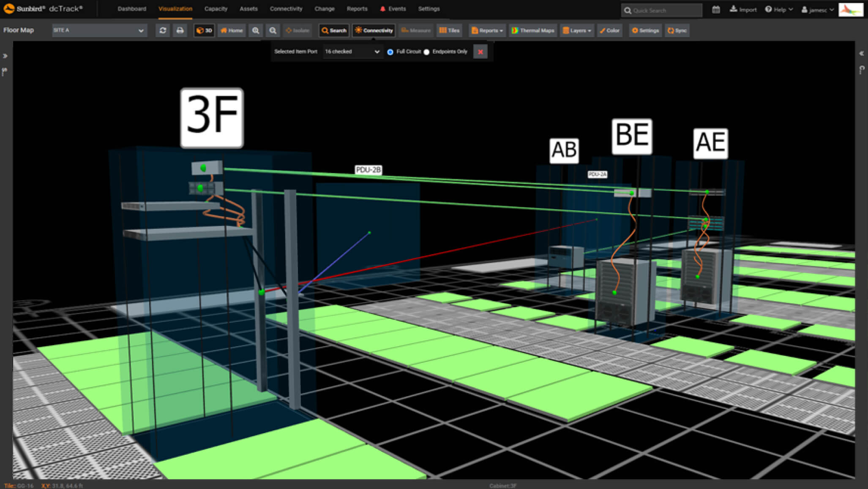Collapse the right side panel

point(862,54)
